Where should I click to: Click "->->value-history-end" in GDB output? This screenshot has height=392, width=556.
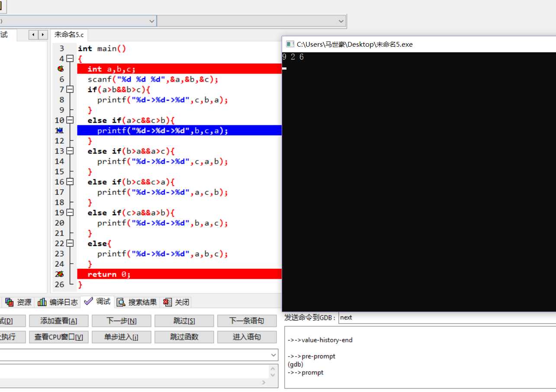(320, 340)
